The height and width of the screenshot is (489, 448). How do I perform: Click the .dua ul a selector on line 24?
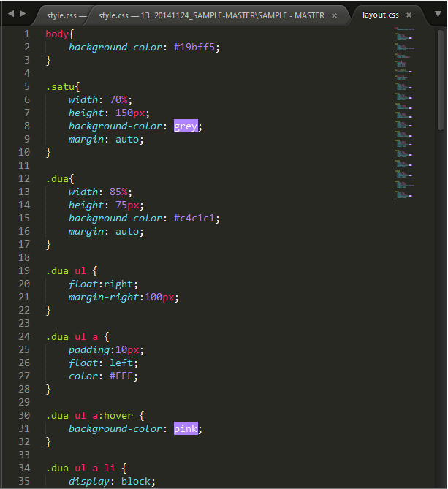coord(72,336)
